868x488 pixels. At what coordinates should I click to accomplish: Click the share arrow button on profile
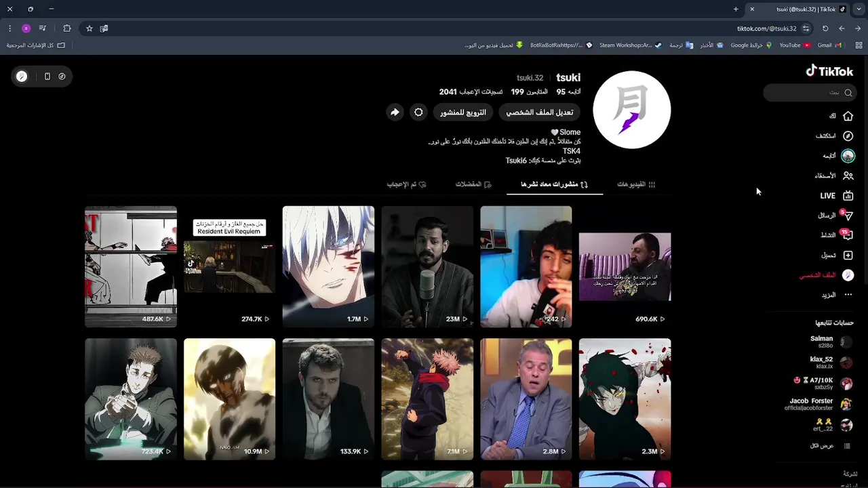click(395, 113)
